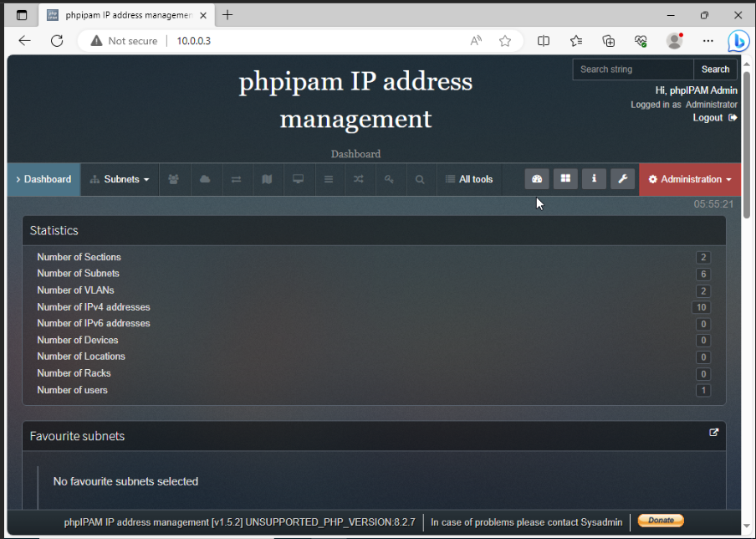
Task: Click the dashboard gauge icon button
Action: (x=537, y=179)
